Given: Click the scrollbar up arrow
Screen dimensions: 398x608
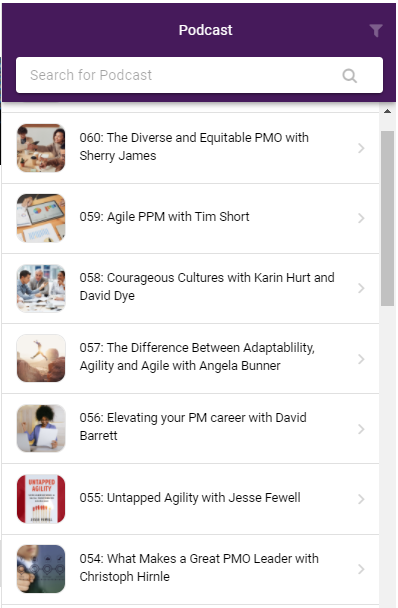Looking at the screenshot, I should point(387,111).
